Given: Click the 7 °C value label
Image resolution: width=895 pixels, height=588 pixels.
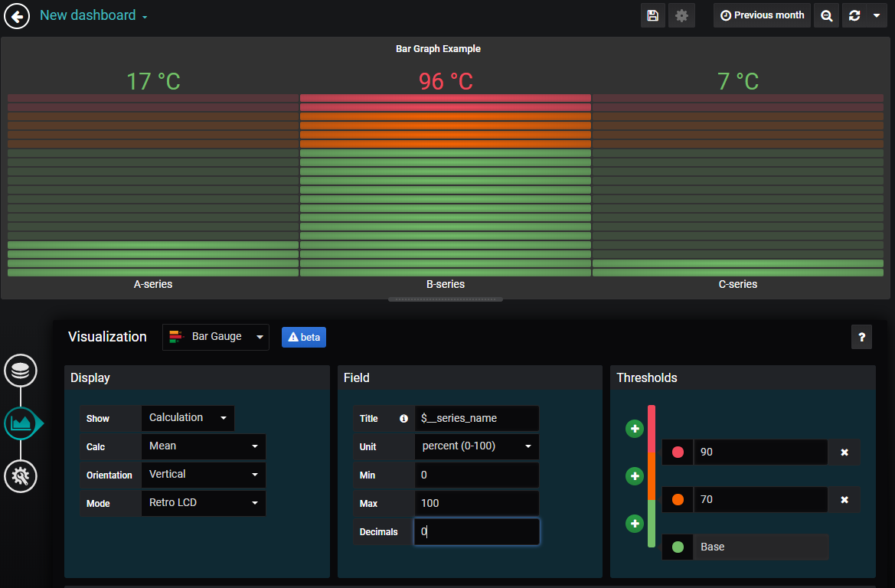Looking at the screenshot, I should 738,81.
